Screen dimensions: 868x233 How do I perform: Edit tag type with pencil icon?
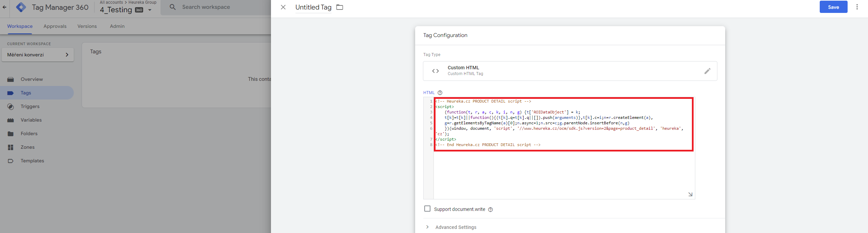(x=708, y=71)
